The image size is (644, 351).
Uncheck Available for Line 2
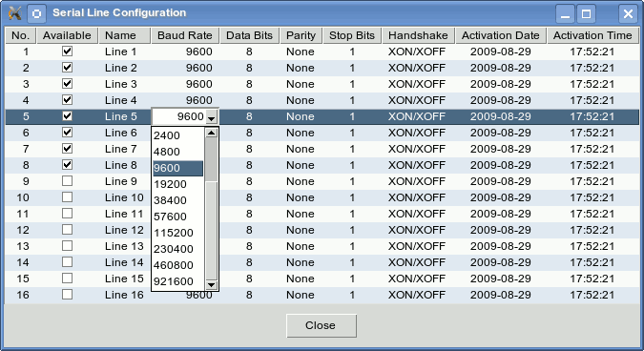point(67,68)
